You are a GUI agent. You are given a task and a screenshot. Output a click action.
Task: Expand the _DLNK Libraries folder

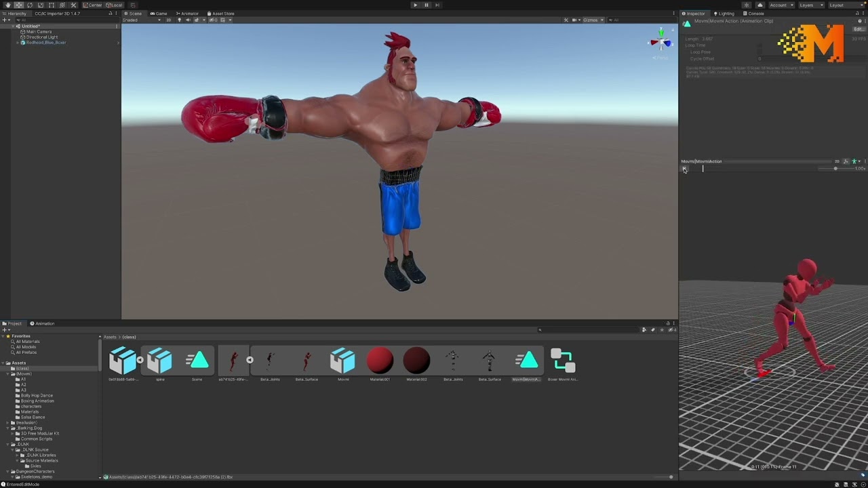(x=18, y=455)
